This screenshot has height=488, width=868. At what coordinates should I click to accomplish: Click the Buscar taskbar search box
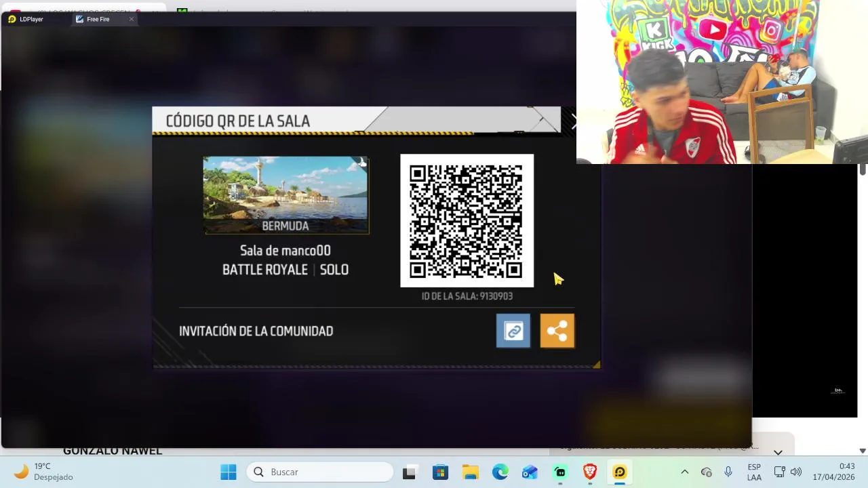[319, 472]
